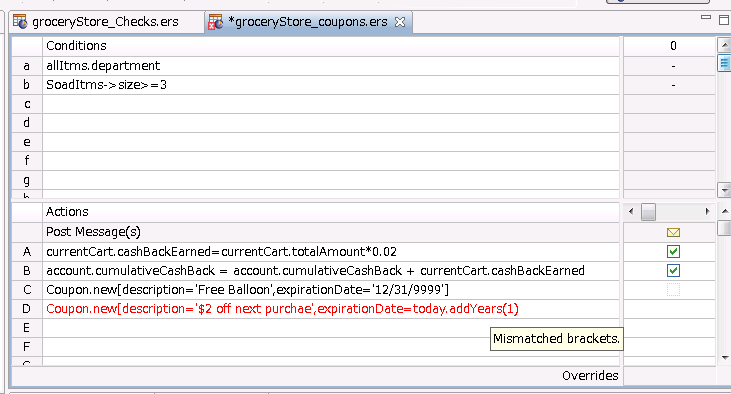
Task: Select condition row header a
Action: (27, 66)
